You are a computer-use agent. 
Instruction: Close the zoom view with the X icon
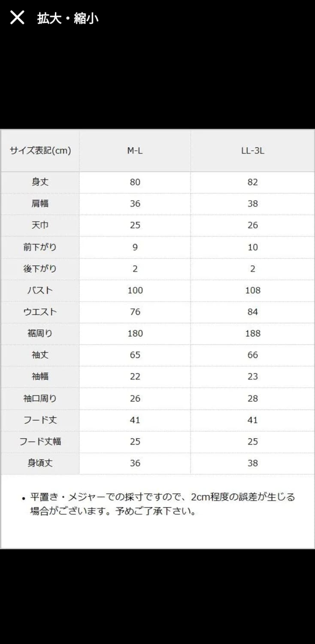click(17, 18)
